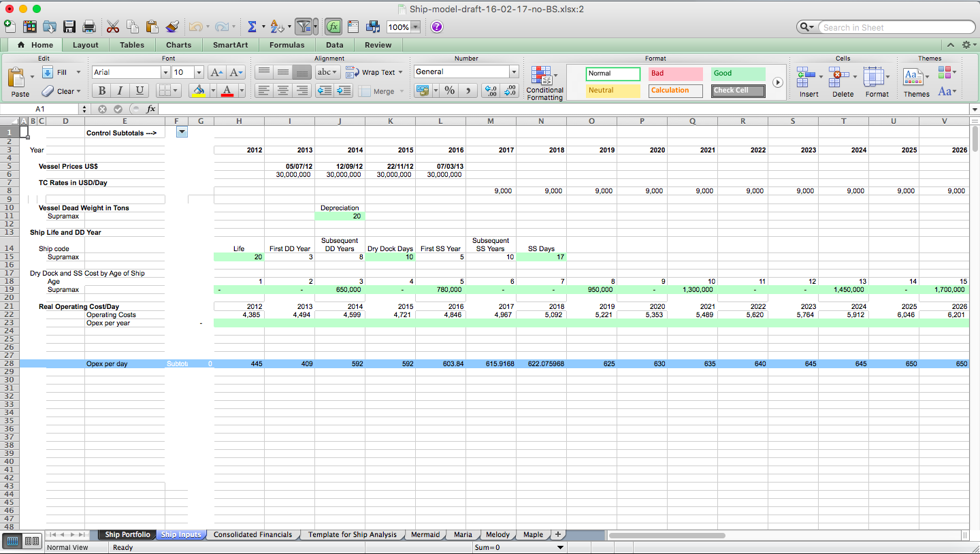Image resolution: width=980 pixels, height=554 pixels.
Task: Open the Media Browser icon
Action: (x=373, y=27)
